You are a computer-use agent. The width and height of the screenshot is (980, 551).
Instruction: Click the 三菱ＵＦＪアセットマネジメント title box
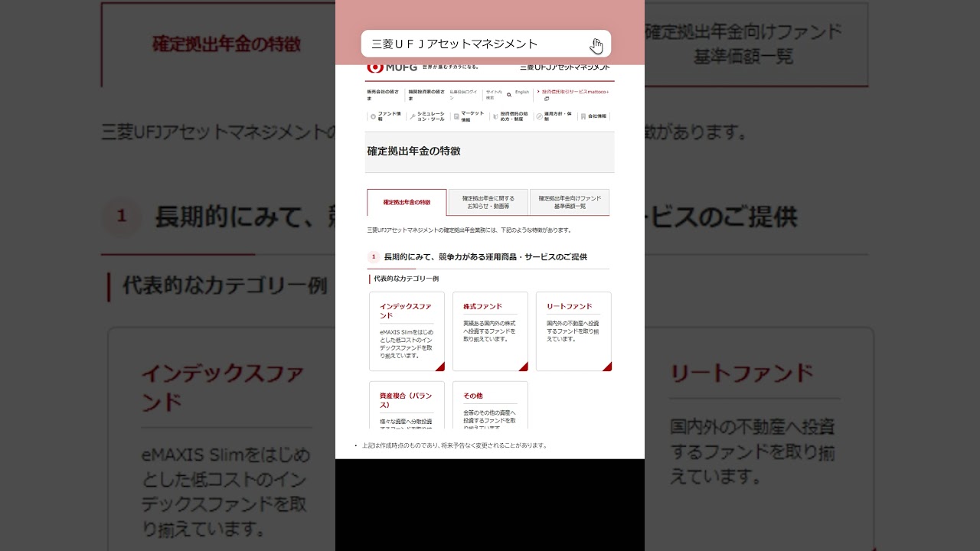485,44
